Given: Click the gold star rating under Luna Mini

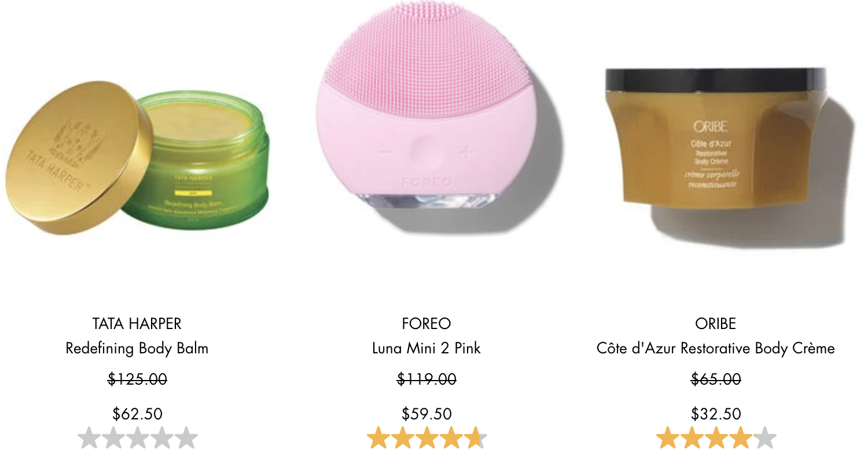Looking at the screenshot, I should pyautogui.click(x=427, y=438).
